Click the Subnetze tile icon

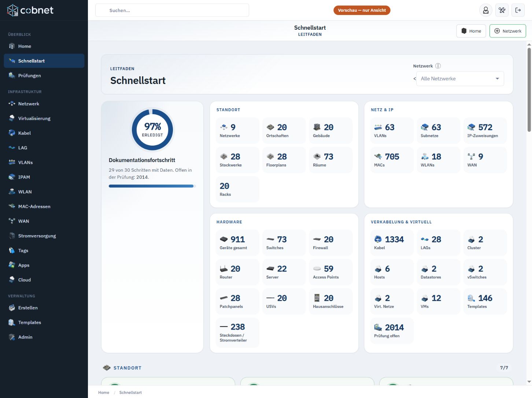pyautogui.click(x=425, y=127)
